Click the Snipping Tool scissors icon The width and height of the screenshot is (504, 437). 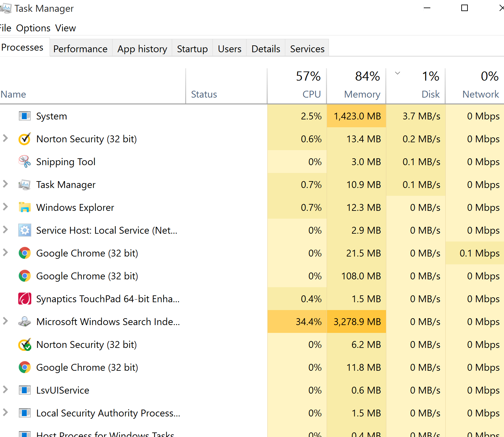pyautogui.click(x=25, y=162)
